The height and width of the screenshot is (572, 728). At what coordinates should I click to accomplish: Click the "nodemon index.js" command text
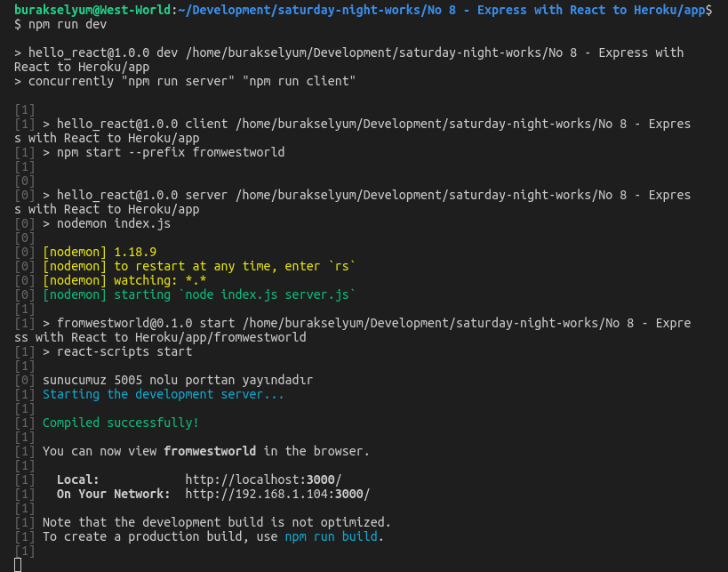(114, 223)
